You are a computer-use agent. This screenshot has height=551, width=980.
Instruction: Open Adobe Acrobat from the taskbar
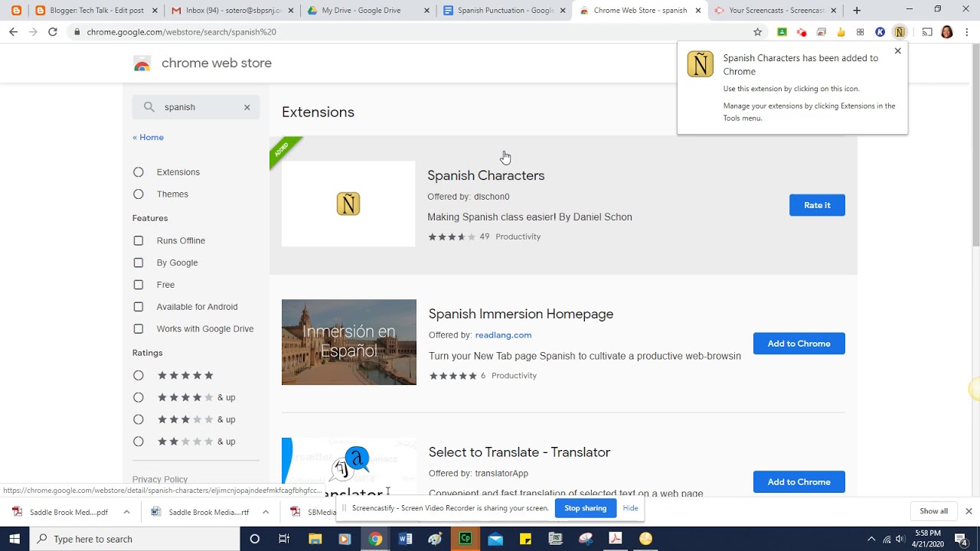point(616,539)
